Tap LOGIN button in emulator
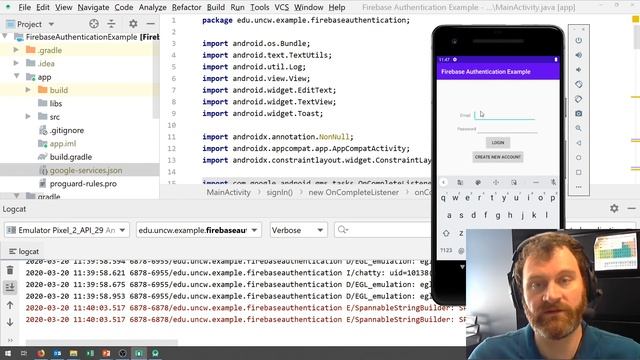Image resolution: width=640 pixels, height=360 pixels. pos(498,142)
